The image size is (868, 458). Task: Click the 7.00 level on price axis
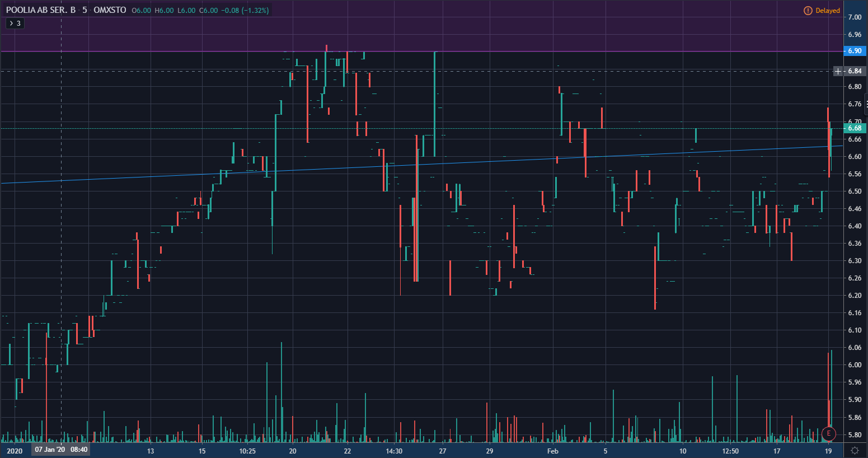click(x=855, y=17)
